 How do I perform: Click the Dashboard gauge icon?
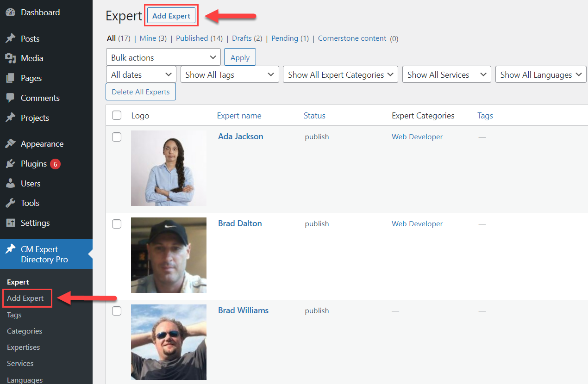[x=11, y=12]
